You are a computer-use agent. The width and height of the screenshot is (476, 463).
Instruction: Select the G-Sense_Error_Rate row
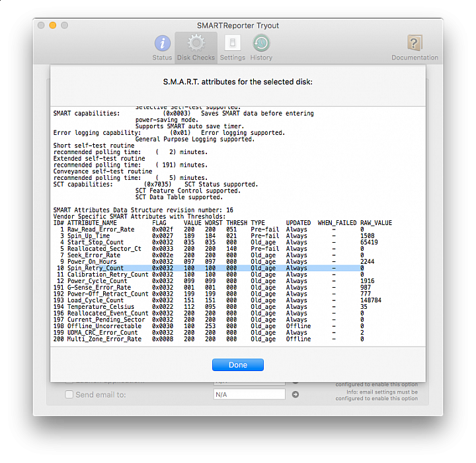click(x=212, y=288)
